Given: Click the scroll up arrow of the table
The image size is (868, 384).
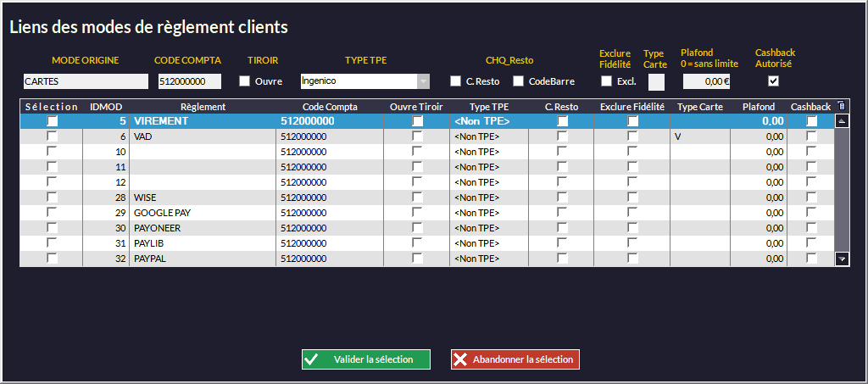Looking at the screenshot, I should click(842, 121).
